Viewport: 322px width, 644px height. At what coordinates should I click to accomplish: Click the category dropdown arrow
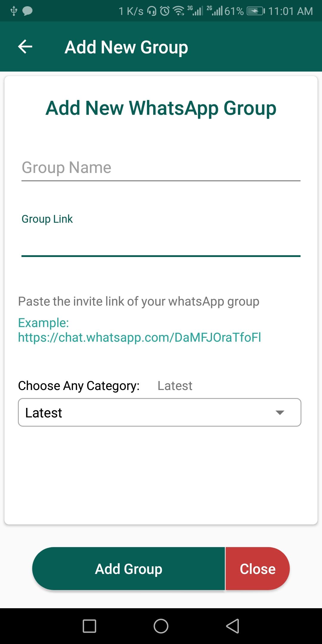click(280, 413)
